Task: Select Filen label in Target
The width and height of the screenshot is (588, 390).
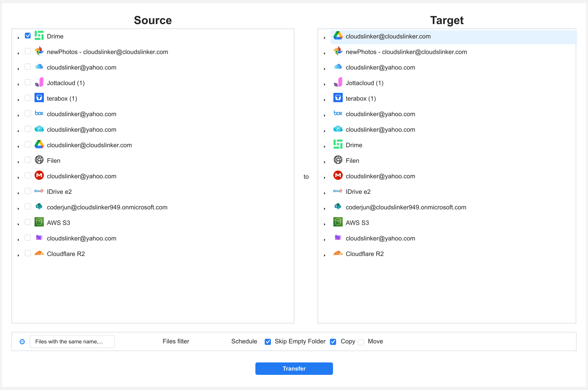Action: [352, 161]
